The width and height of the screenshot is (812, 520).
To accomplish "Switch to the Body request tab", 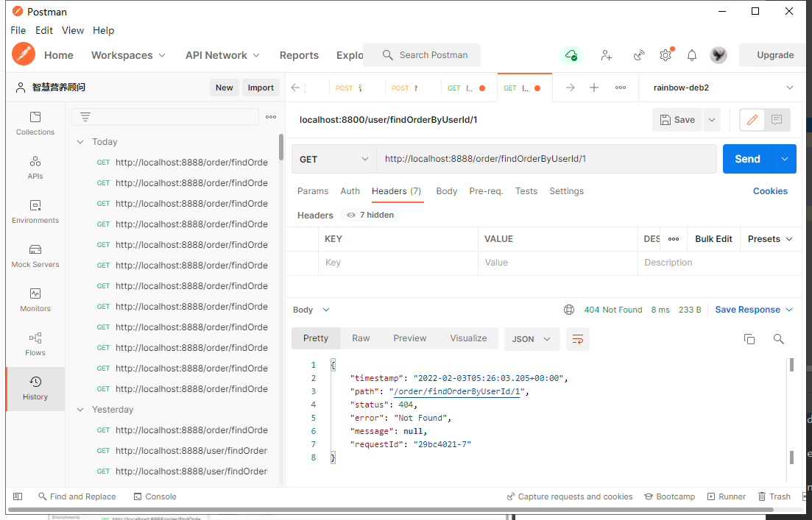I will pyautogui.click(x=446, y=191).
